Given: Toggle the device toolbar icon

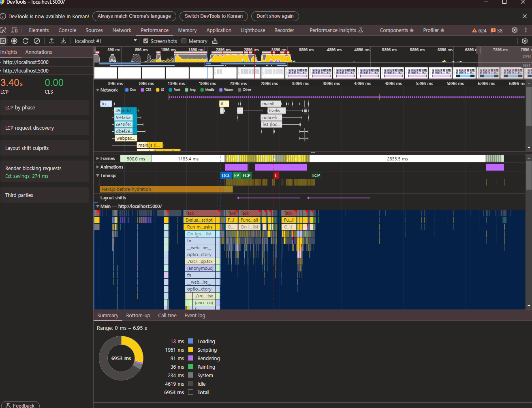Looking at the screenshot, I should click(x=14, y=30).
